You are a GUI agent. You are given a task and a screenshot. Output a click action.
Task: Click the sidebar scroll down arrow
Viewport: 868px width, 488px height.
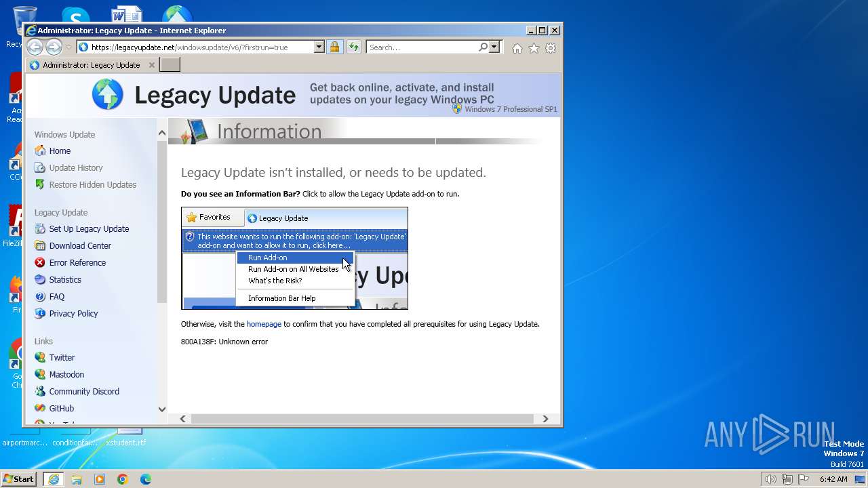pyautogui.click(x=161, y=409)
